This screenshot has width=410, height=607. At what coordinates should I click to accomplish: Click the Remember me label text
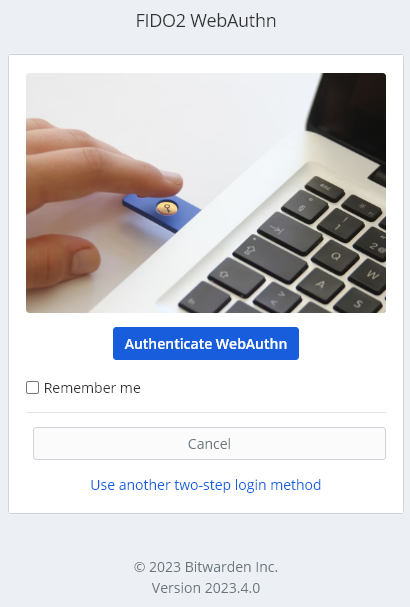point(92,388)
